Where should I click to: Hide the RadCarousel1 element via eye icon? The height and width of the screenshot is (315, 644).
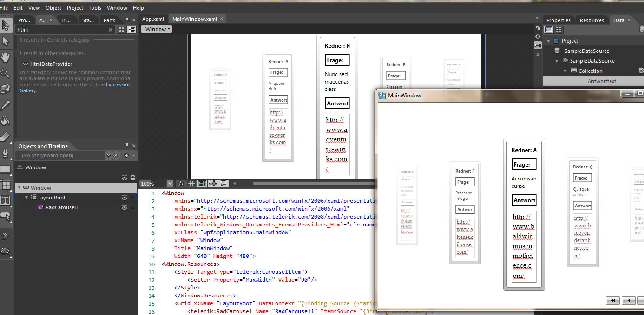click(125, 207)
